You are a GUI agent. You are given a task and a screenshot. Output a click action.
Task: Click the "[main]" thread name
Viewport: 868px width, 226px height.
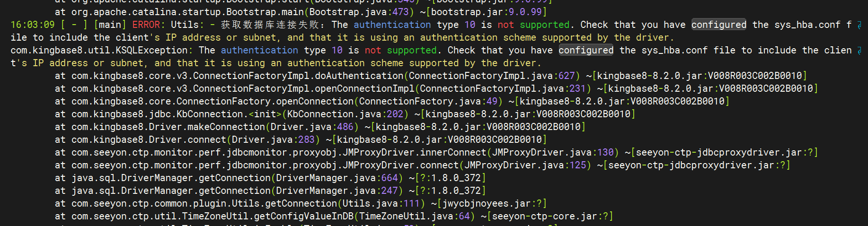click(110, 25)
